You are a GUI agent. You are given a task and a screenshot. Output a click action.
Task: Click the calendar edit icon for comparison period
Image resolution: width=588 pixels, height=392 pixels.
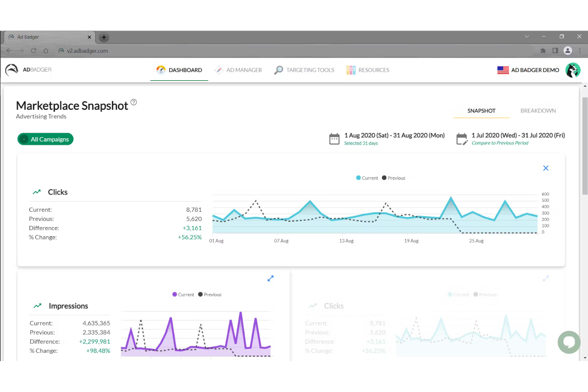coord(462,139)
